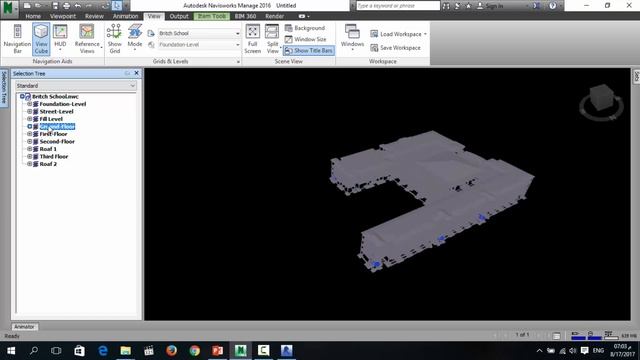Viewport: 640px width, 360px height.
Task: Click the collapsed Selection Tree side tab
Action: pos(4,88)
